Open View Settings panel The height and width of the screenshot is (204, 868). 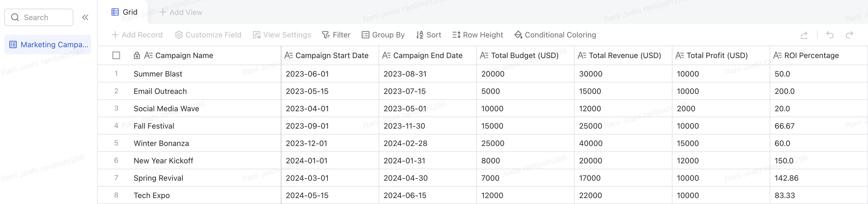pyautogui.click(x=282, y=35)
